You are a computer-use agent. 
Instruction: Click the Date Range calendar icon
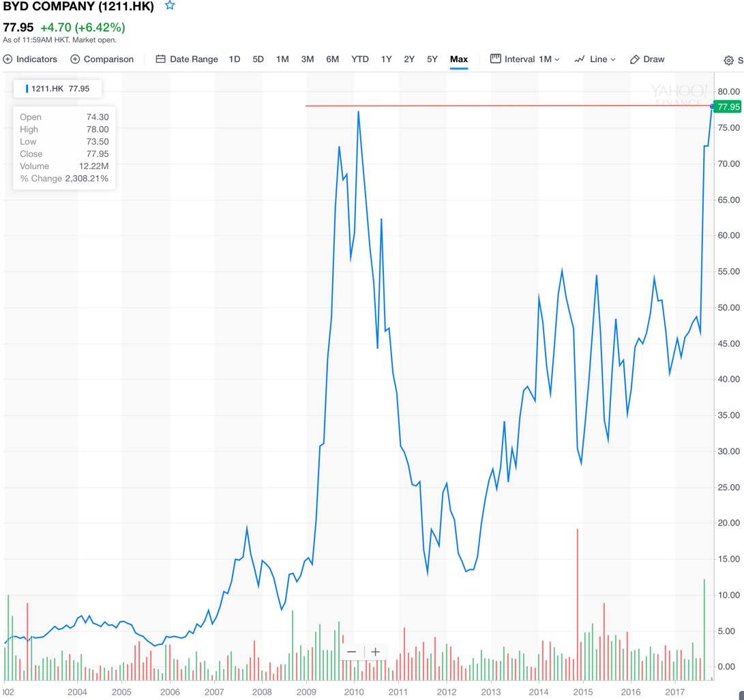click(161, 59)
